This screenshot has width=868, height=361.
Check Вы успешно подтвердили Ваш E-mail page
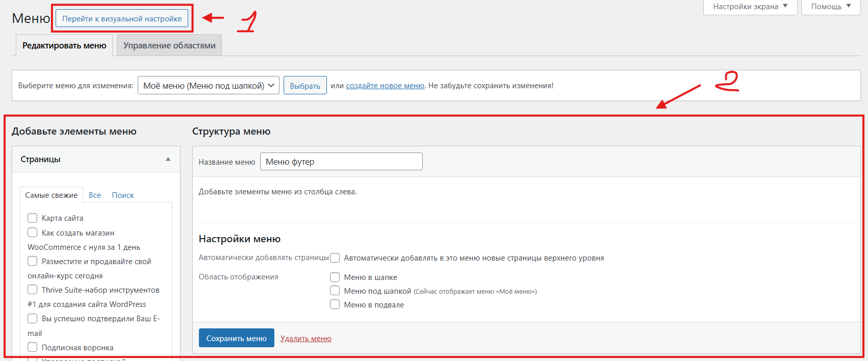point(33,319)
